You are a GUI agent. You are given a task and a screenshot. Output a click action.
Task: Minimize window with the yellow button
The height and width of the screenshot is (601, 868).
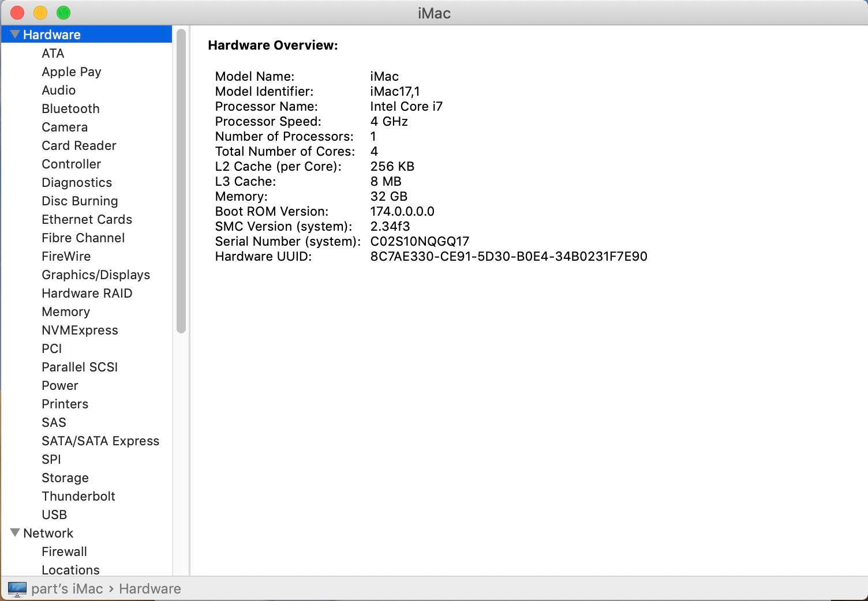pyautogui.click(x=40, y=13)
